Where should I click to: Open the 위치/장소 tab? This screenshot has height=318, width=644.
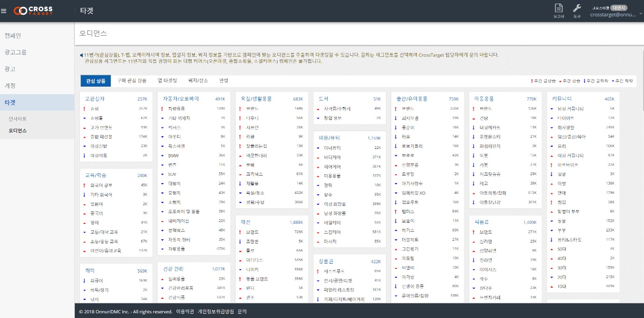tap(198, 81)
